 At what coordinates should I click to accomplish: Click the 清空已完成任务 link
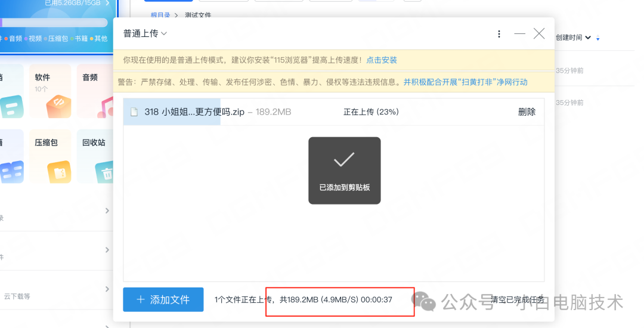[518, 300]
